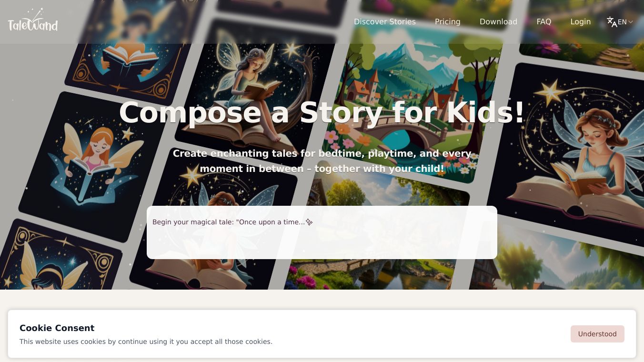Go to the Pricing page
Screen dimensions: 644x362
coord(447,22)
